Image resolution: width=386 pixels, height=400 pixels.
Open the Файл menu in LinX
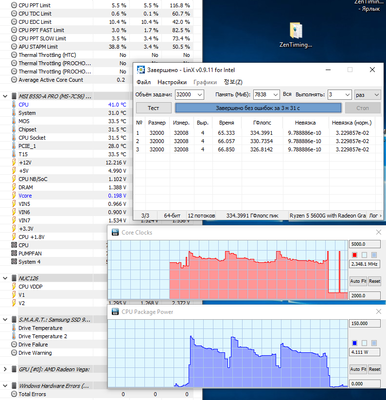tap(144, 82)
